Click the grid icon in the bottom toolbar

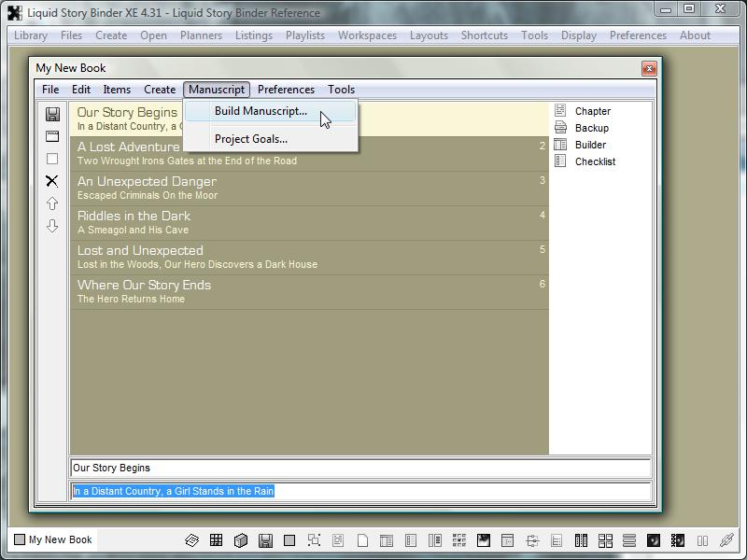[x=216, y=540]
